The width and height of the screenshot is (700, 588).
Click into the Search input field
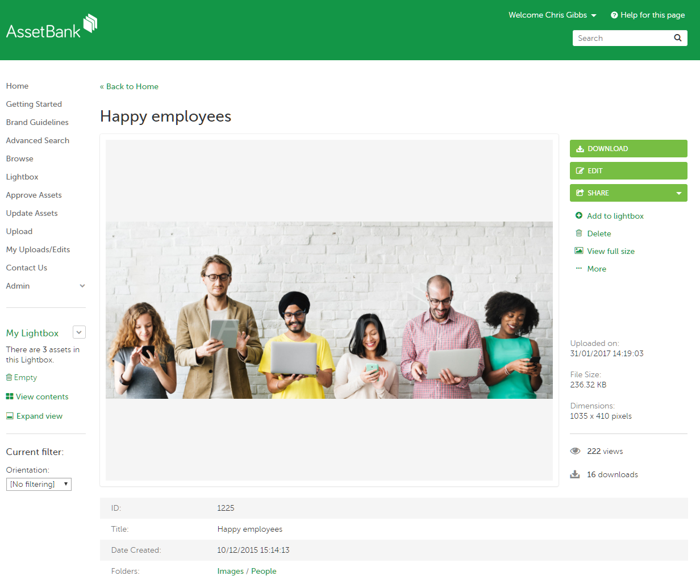pyautogui.click(x=622, y=38)
